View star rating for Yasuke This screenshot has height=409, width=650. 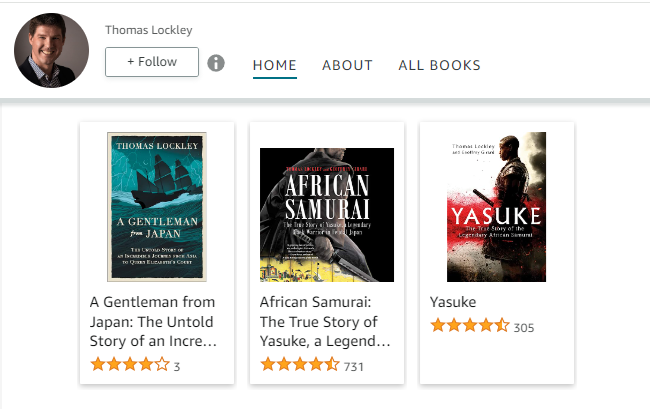[x=469, y=326]
